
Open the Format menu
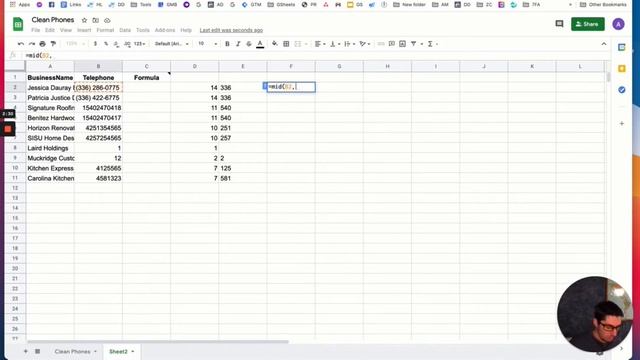point(105,30)
